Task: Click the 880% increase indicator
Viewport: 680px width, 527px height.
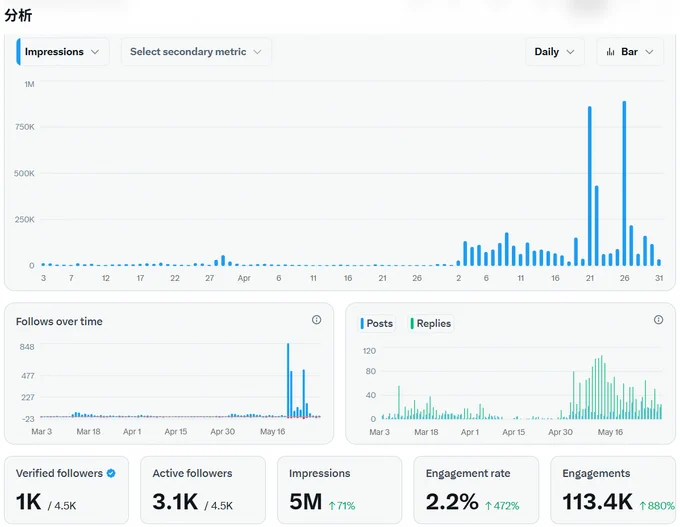Action: tap(657, 506)
